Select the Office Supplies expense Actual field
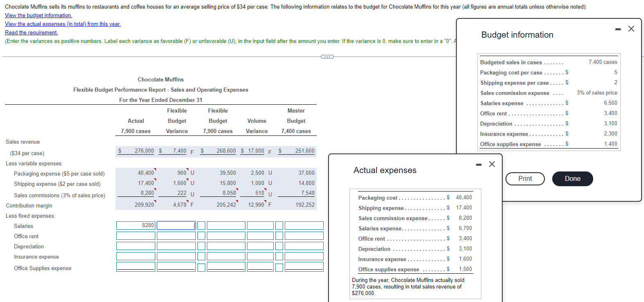Viewport: 644px width, 302px height. point(136,267)
